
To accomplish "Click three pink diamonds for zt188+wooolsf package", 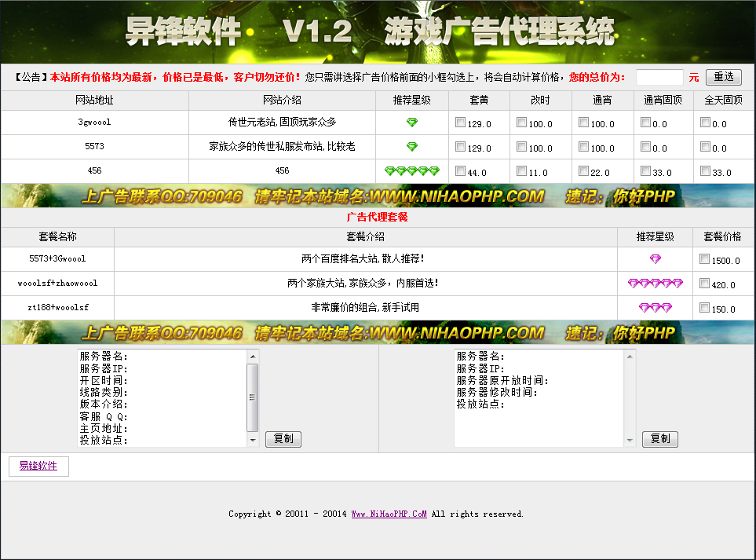I will tap(656, 308).
